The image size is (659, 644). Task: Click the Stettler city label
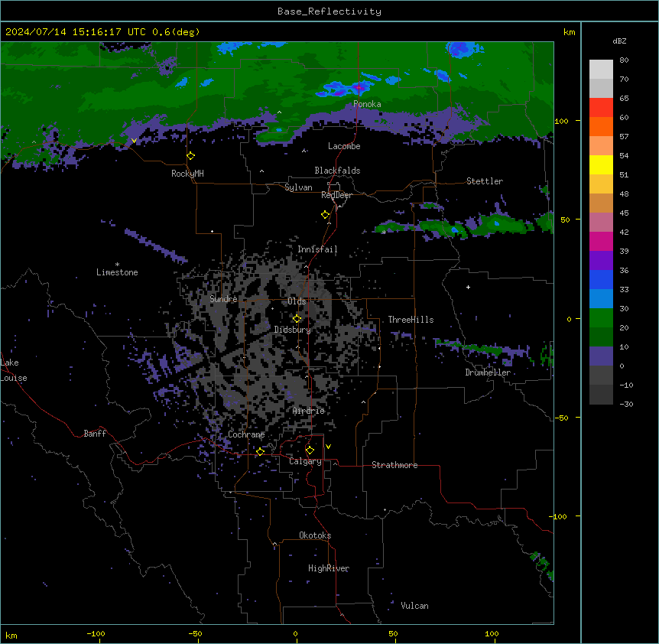485,181
